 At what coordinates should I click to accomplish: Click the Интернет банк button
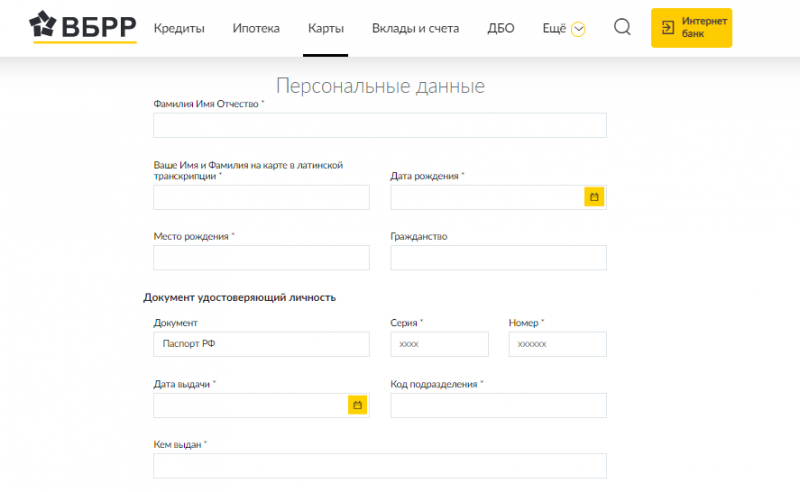click(691, 28)
